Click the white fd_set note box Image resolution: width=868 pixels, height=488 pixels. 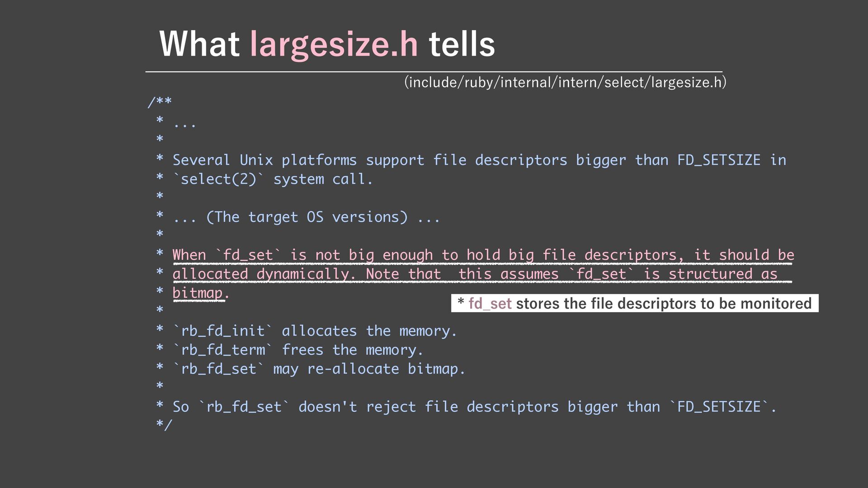click(634, 303)
